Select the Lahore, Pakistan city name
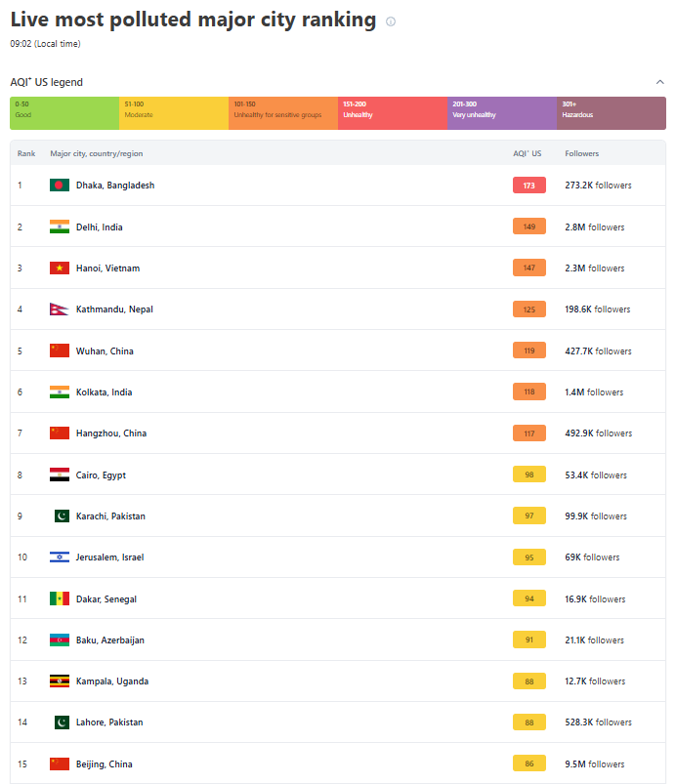Image resolution: width=676 pixels, height=784 pixels. [109, 722]
